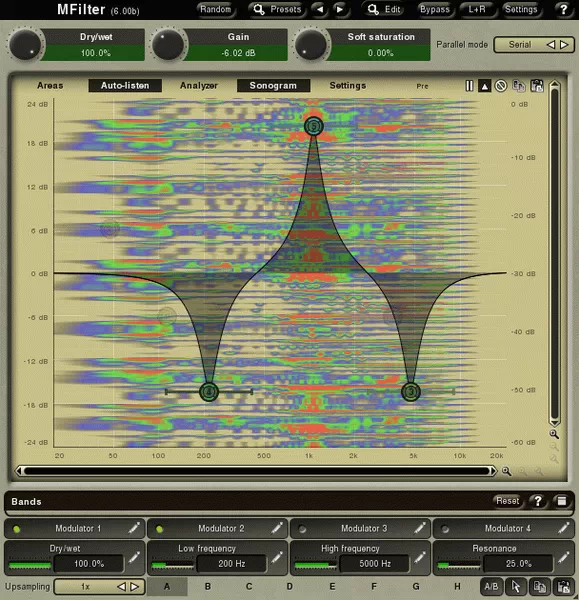Click the vertical graph scrollbar

(555, 254)
